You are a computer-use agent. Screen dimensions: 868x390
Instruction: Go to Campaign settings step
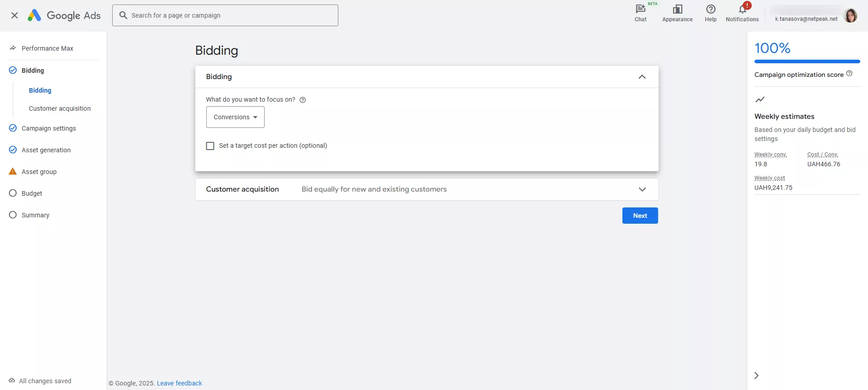click(x=48, y=128)
